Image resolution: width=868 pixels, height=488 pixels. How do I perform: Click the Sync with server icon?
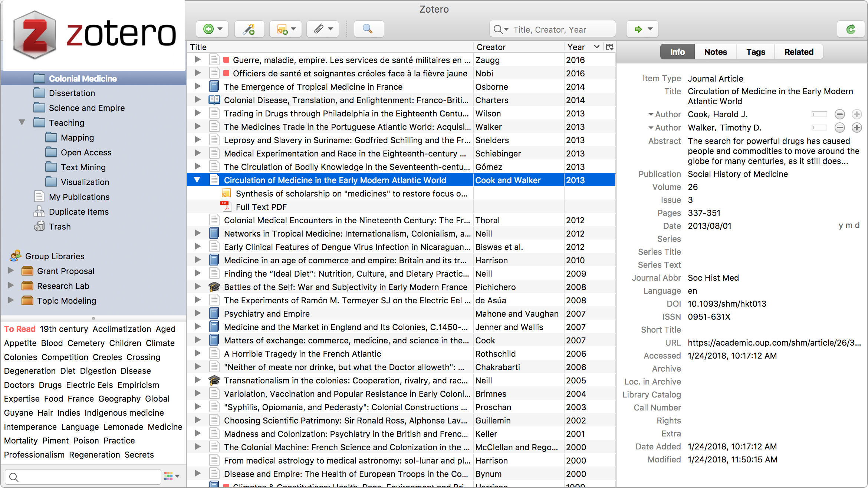tap(851, 29)
